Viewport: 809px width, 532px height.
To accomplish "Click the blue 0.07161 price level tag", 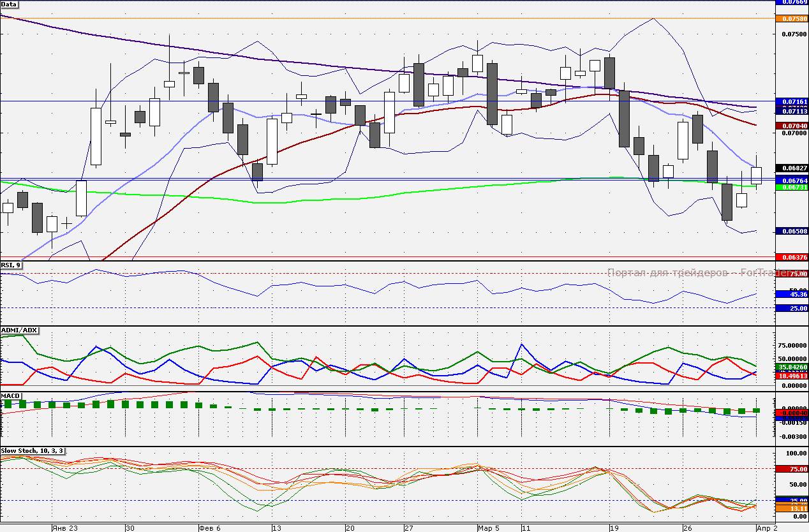I will (x=792, y=101).
